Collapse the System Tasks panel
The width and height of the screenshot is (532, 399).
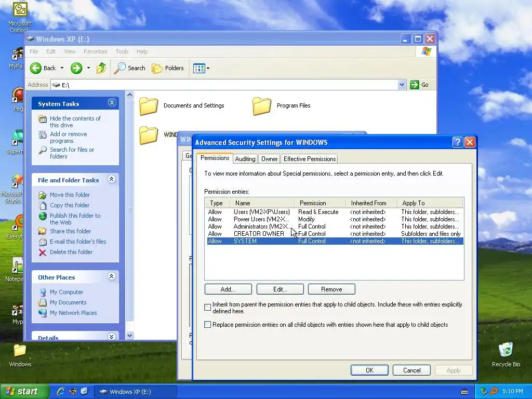112,103
